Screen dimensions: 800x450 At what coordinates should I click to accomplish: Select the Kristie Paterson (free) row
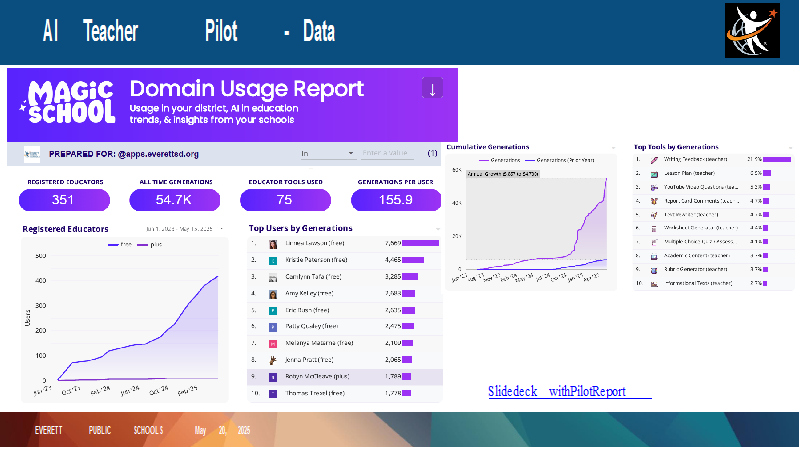(345, 260)
